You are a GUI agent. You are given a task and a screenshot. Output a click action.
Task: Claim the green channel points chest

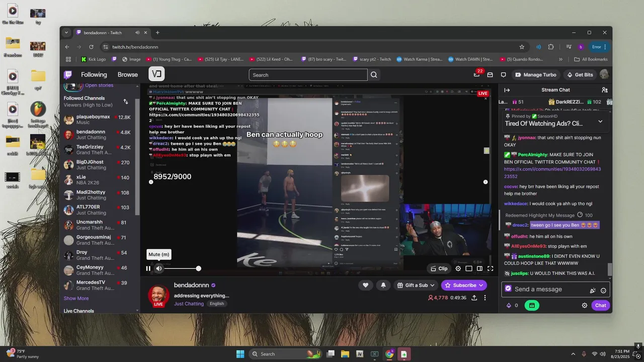pyautogui.click(x=532, y=305)
